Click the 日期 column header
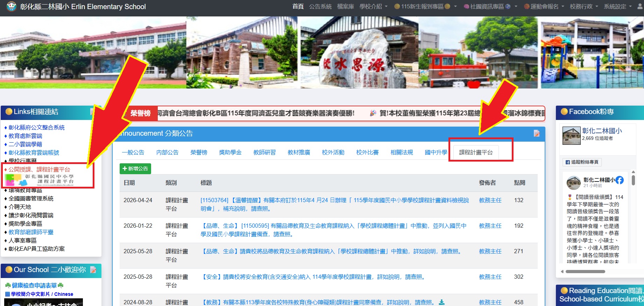 tap(129, 183)
